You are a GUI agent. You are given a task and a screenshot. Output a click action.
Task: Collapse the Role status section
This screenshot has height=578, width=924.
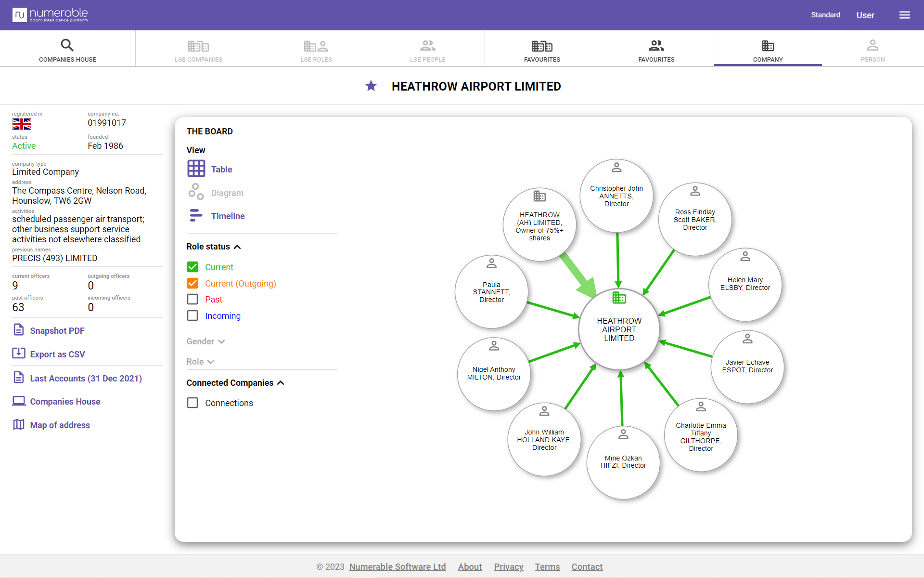214,247
